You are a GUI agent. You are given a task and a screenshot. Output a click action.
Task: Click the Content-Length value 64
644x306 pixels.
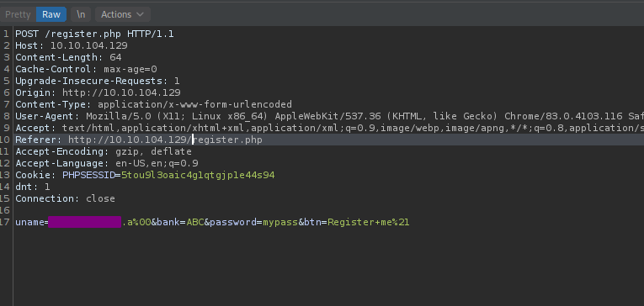point(115,57)
